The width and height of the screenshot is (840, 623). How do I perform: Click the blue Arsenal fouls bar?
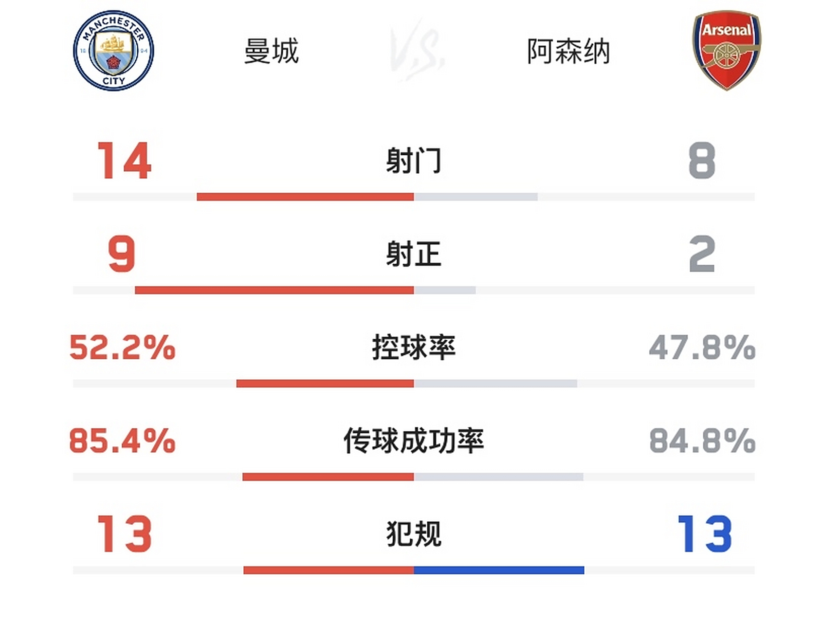(x=499, y=570)
